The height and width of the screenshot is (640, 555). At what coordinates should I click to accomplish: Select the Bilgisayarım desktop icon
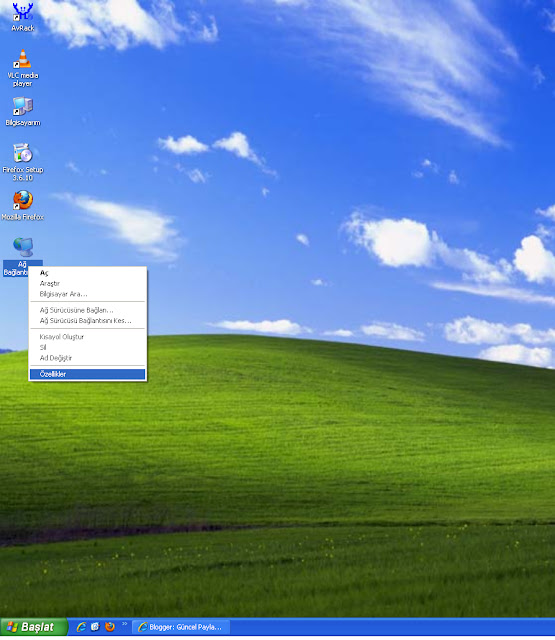tap(22, 111)
